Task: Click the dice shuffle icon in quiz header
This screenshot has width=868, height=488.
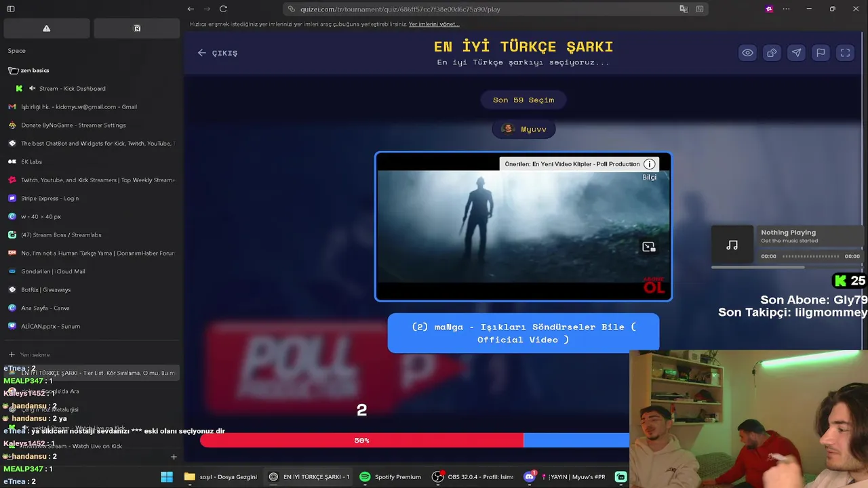Action: (x=772, y=53)
